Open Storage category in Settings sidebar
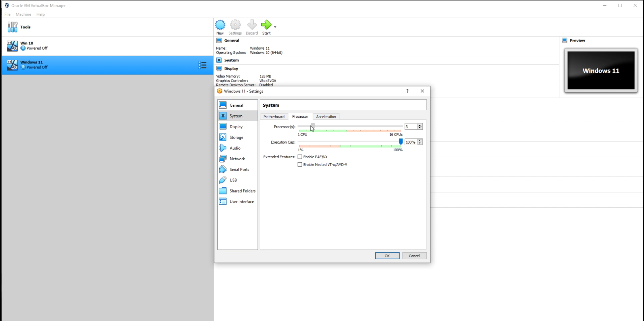Image resolution: width=644 pixels, height=321 pixels. pos(237,138)
